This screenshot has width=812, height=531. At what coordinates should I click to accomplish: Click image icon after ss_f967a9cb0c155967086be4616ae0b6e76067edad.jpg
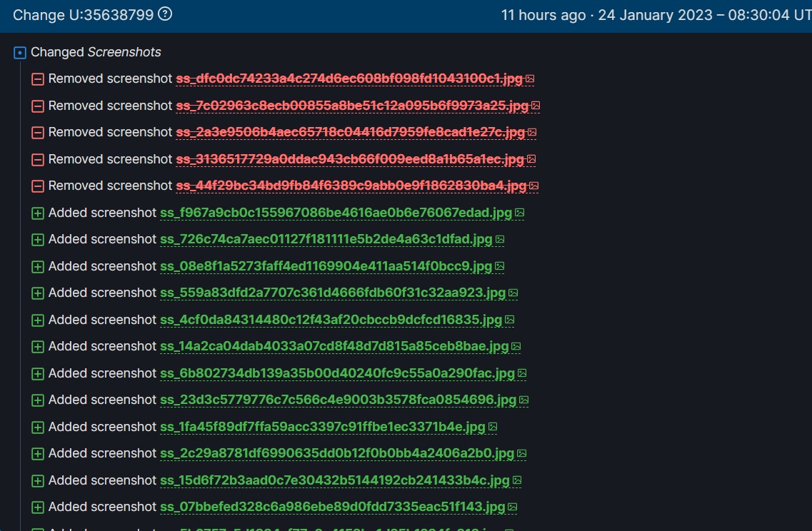(x=520, y=213)
